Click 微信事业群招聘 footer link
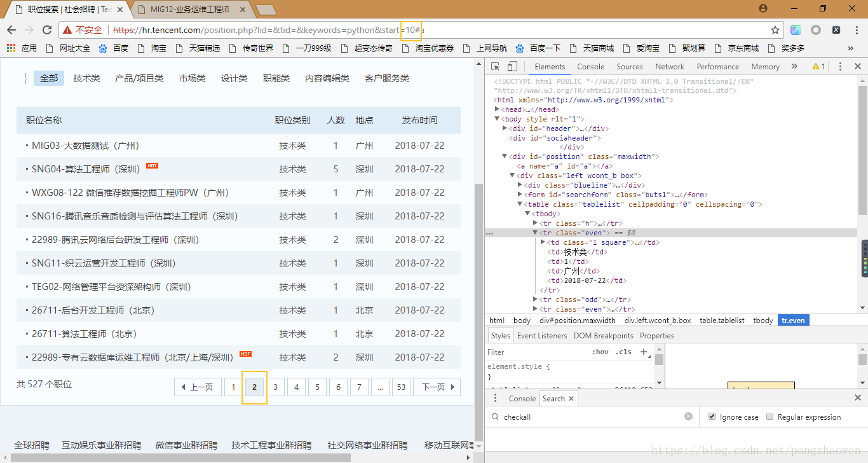 [x=186, y=445]
